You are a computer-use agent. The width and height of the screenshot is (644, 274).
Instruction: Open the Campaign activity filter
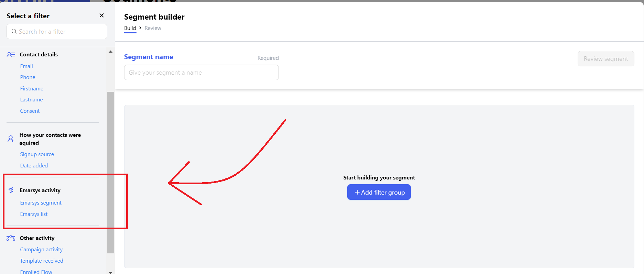tap(41, 250)
